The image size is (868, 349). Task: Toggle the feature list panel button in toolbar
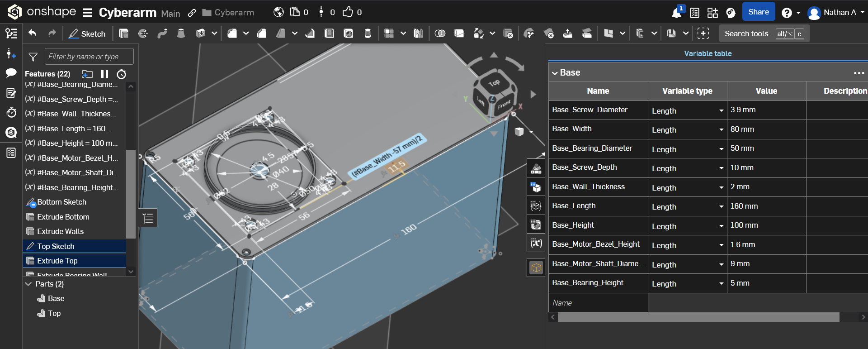pos(11,33)
